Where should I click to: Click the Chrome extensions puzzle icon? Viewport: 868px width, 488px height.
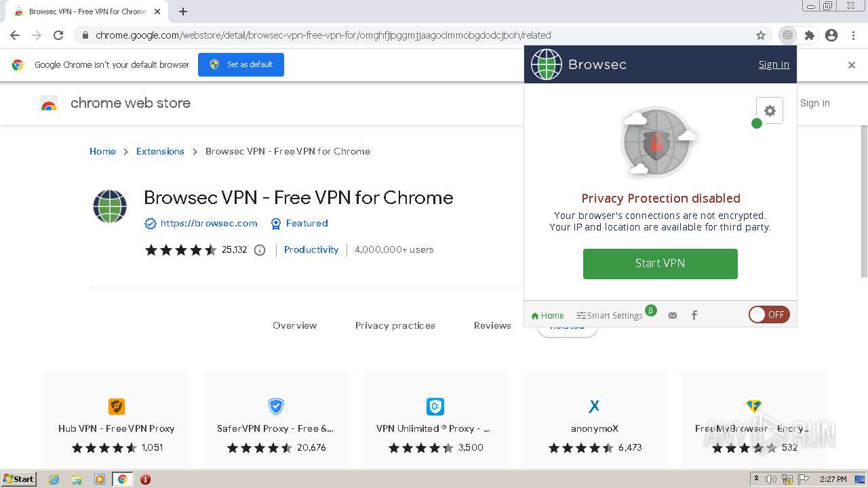(809, 35)
